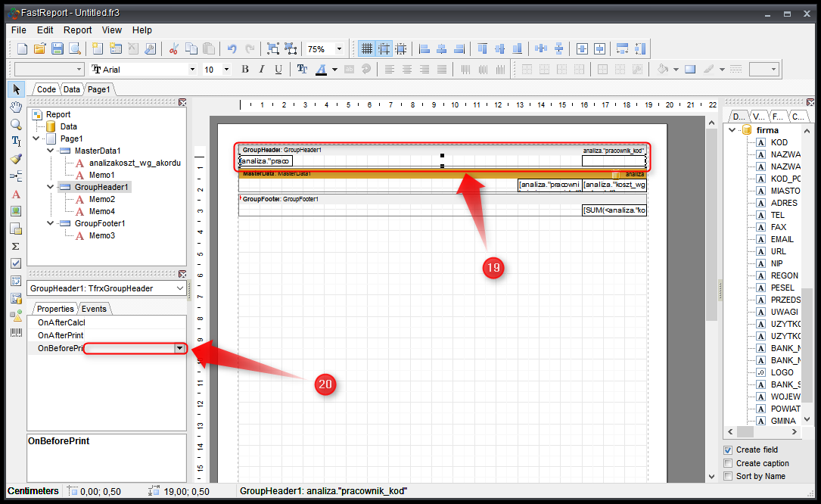The image size is (821, 504).
Task: Collapse the MasterData1 tree node
Action: tap(50, 151)
